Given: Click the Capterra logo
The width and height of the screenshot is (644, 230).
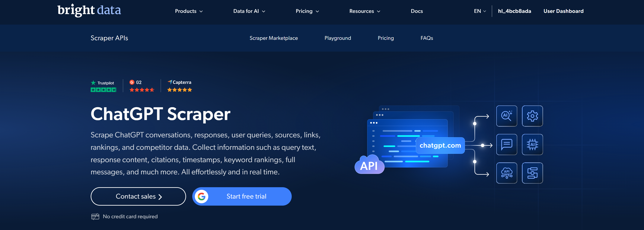Looking at the screenshot, I should (170, 82).
